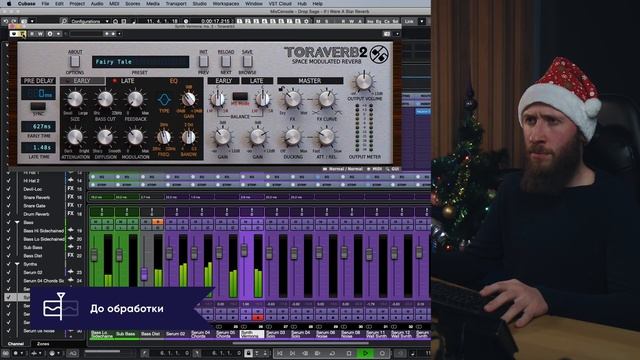Select Bass Dist in the channel list
The width and height of the screenshot is (640, 360).
pyautogui.click(x=33, y=256)
